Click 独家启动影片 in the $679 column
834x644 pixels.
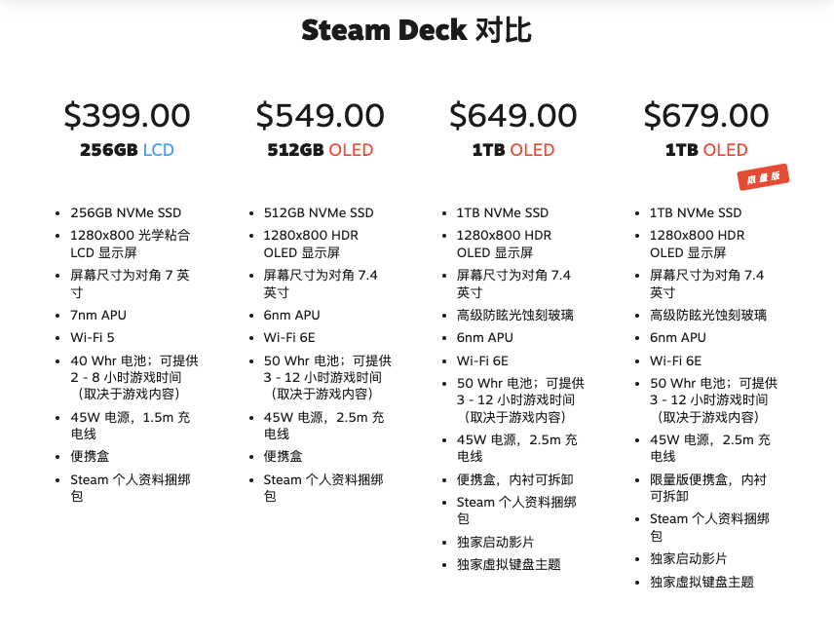pyautogui.click(x=688, y=558)
